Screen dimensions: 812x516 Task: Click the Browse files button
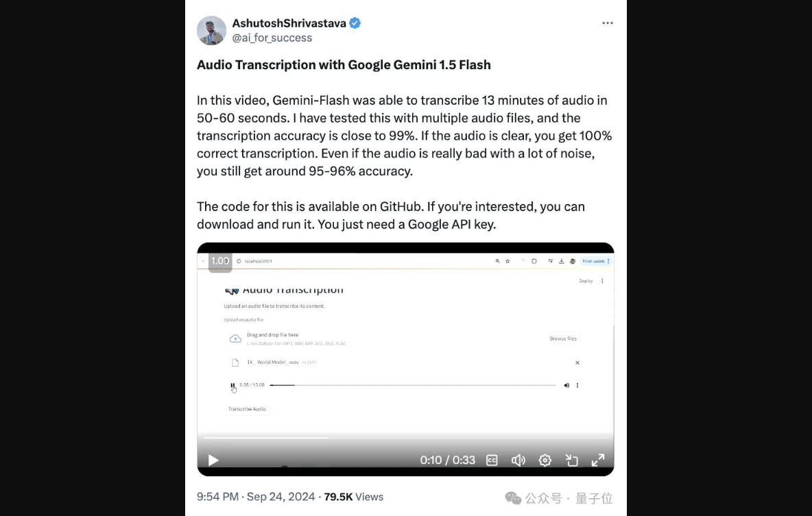tap(563, 339)
